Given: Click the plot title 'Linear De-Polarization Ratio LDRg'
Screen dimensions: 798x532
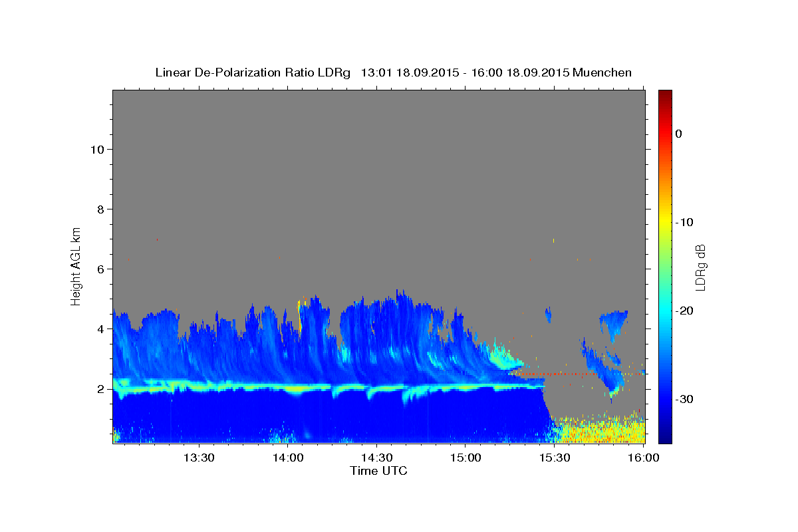Looking at the screenshot, I should [253, 72].
